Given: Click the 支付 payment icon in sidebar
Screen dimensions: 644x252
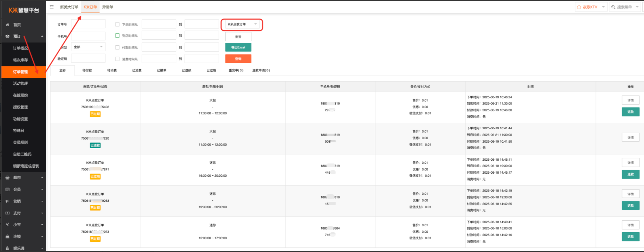Looking at the screenshot, I should 8,213.
